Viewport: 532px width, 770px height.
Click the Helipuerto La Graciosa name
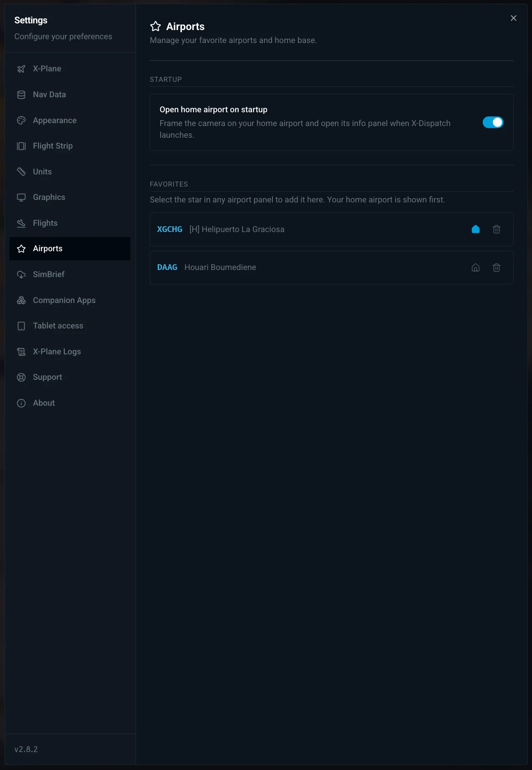point(237,229)
